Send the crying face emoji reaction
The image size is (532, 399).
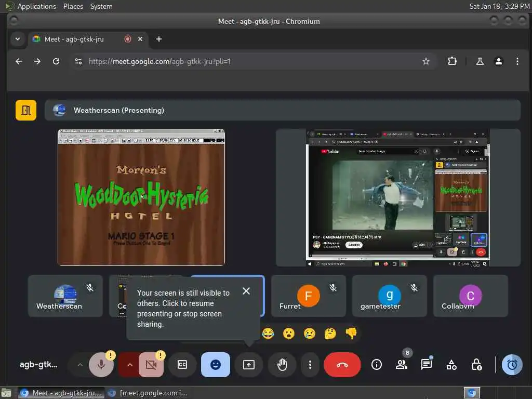tap(310, 334)
